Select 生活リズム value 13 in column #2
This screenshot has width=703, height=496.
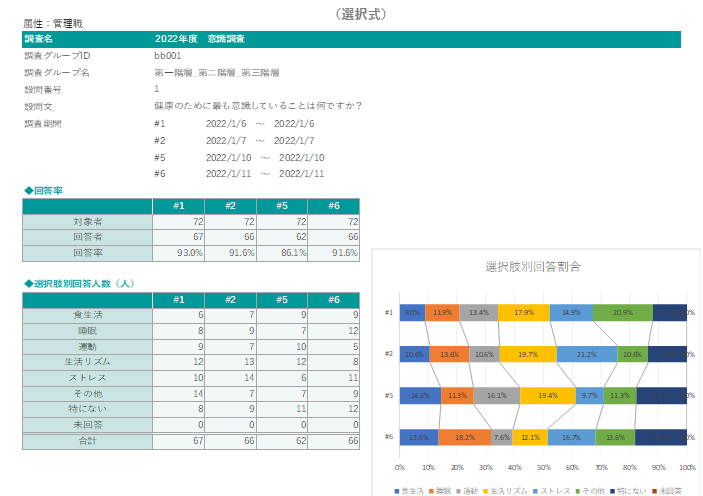[x=230, y=362]
